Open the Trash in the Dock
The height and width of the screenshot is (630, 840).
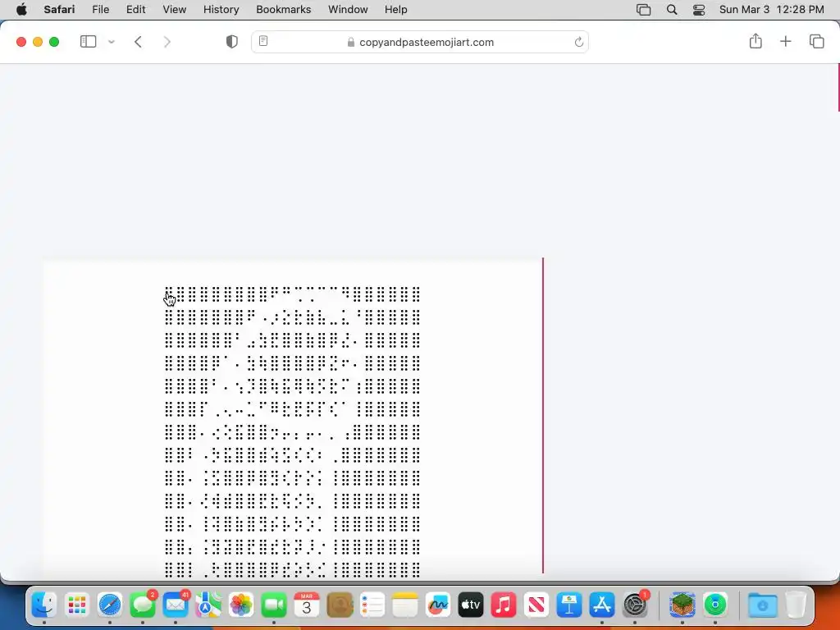(796, 605)
